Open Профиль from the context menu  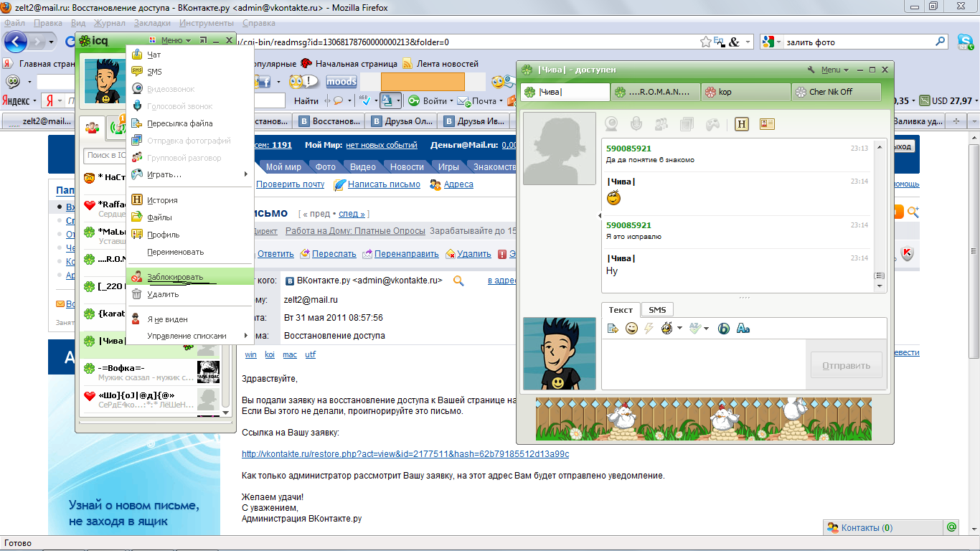tap(190, 235)
